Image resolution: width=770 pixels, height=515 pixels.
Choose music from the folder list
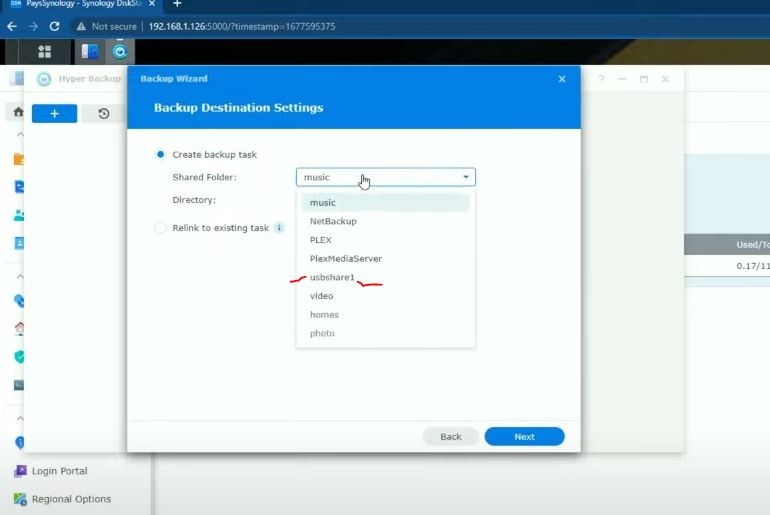click(x=385, y=203)
